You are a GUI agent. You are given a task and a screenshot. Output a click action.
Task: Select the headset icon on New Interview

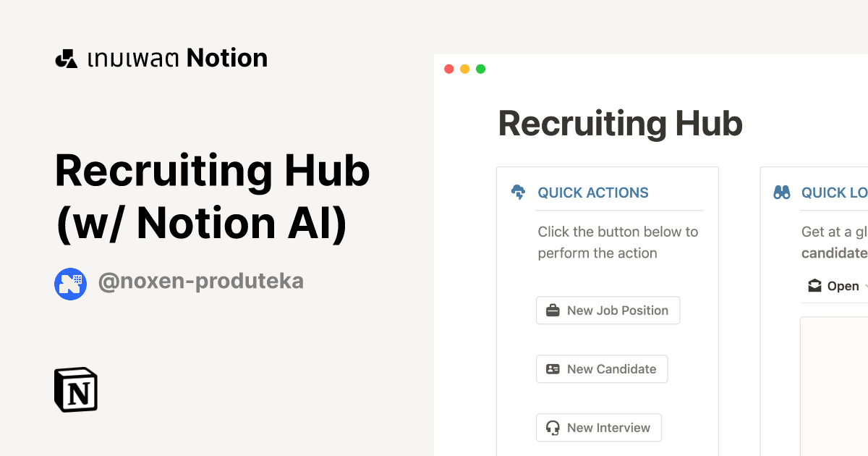[x=551, y=427]
